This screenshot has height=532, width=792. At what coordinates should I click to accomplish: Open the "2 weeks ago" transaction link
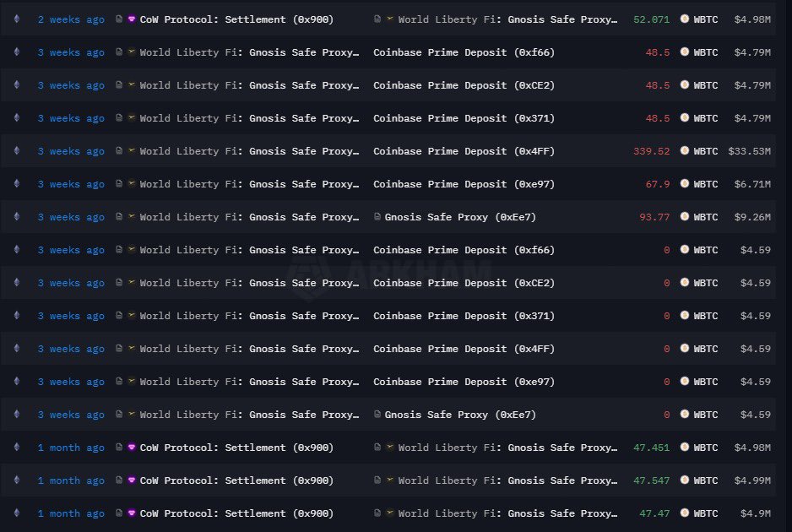pos(71,19)
